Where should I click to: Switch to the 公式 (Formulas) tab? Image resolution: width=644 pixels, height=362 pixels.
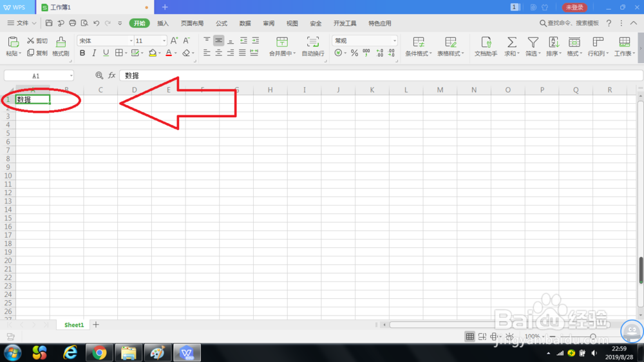pos(222,23)
